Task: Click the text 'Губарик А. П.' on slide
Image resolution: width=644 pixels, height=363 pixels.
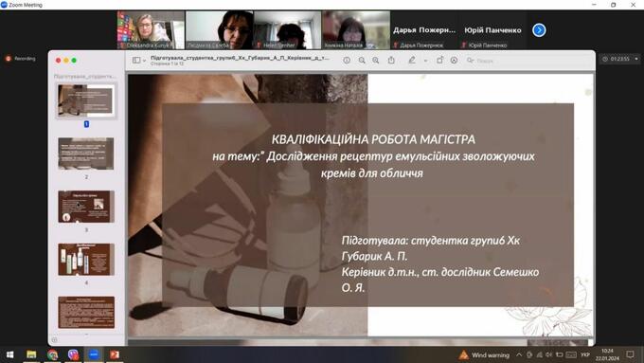Action: (x=374, y=256)
